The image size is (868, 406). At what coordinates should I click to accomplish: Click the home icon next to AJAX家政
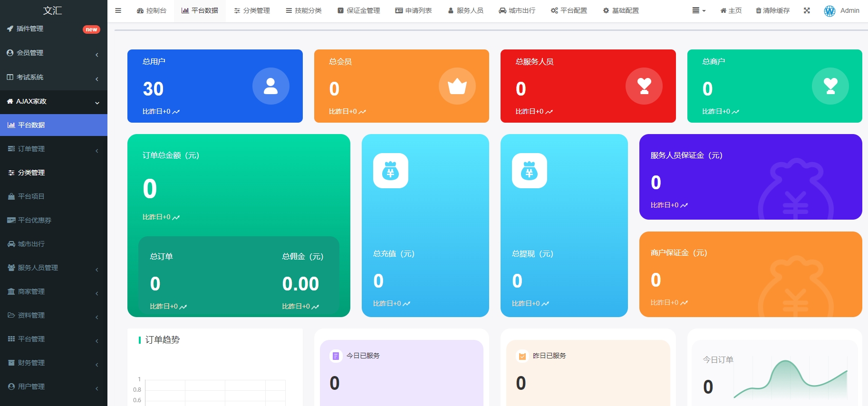pyautogui.click(x=10, y=101)
